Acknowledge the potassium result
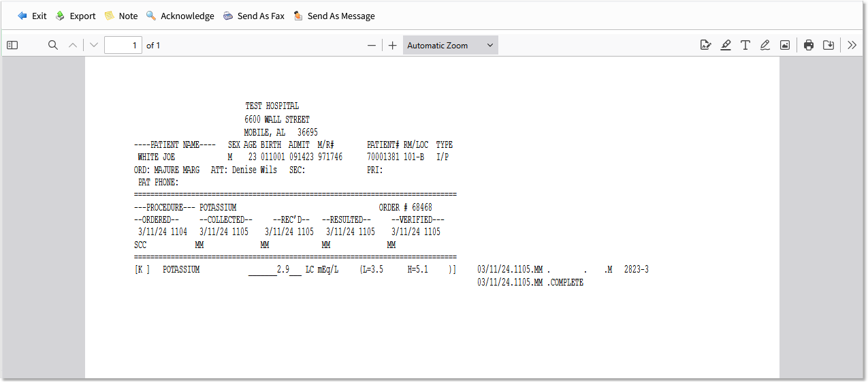This screenshot has width=868, height=383. tap(180, 16)
